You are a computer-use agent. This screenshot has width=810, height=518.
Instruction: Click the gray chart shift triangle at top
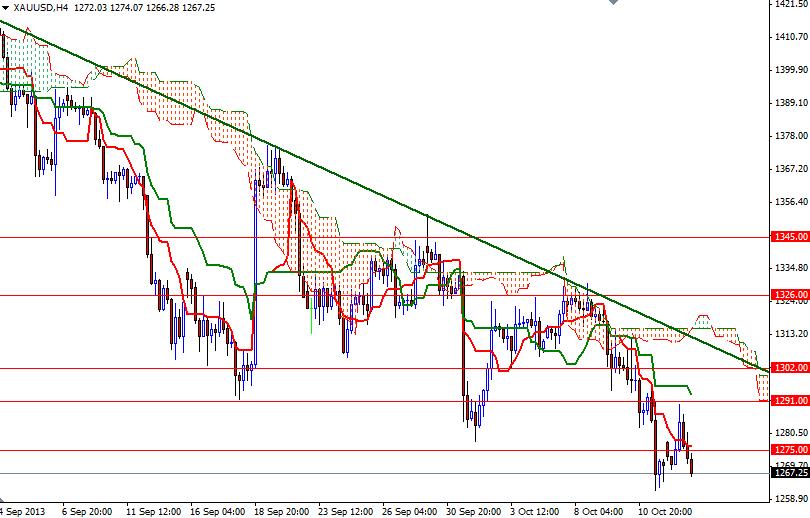click(613, 2)
